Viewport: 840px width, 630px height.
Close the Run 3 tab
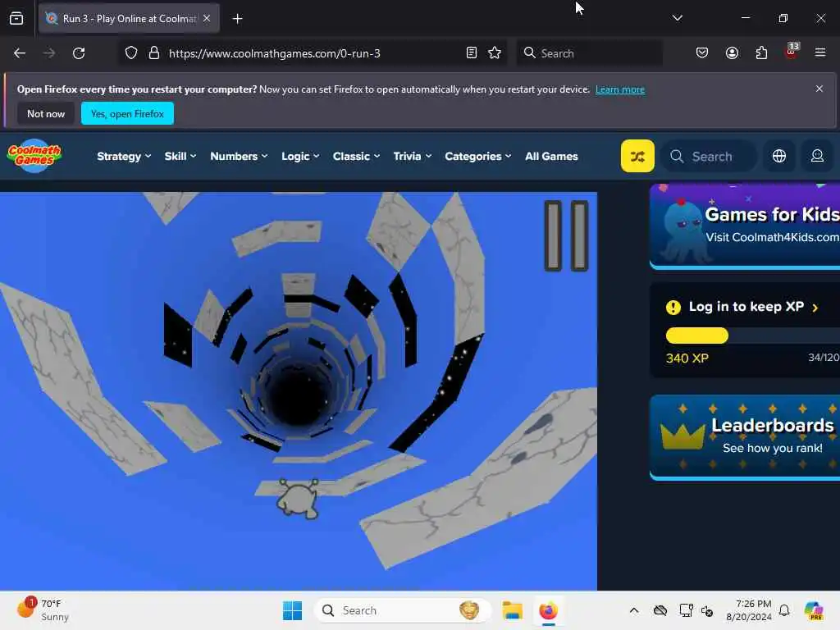point(207,18)
